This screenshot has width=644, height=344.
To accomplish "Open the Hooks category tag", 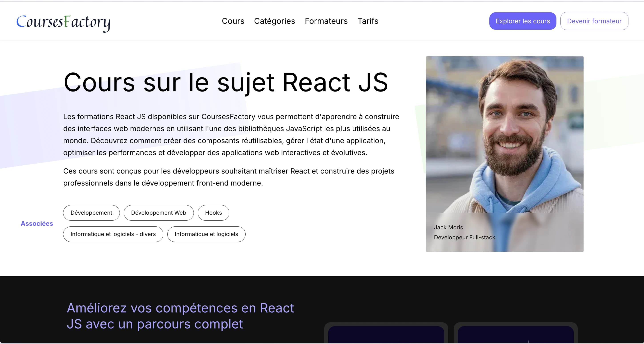I will [x=213, y=213].
